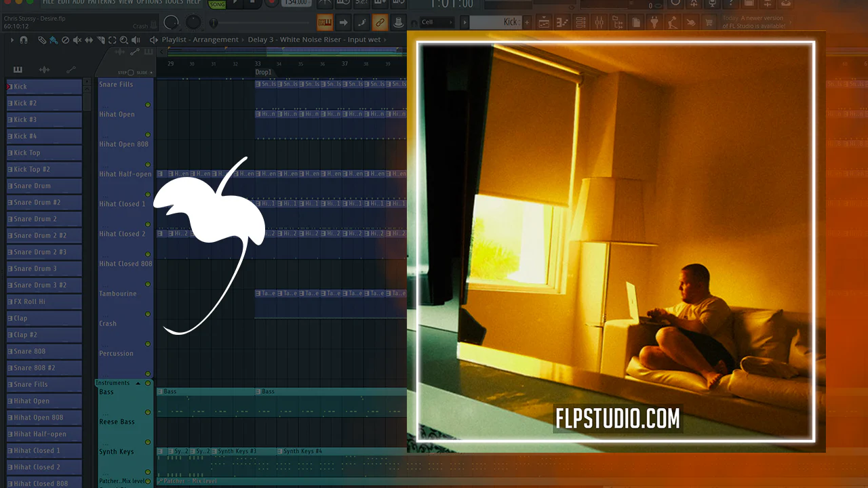The width and height of the screenshot is (868, 488).
Task: Select the draw pencil tool in playlist
Action: pyautogui.click(x=42, y=40)
